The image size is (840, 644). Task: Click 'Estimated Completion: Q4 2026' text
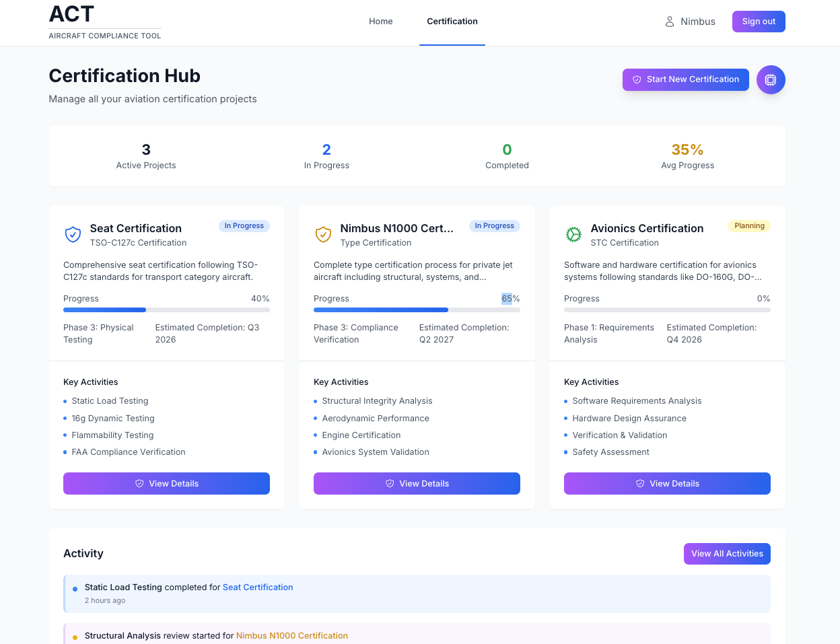point(712,334)
